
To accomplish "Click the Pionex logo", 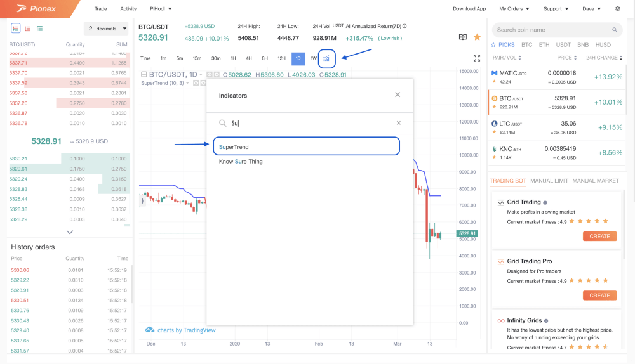I will point(36,8).
